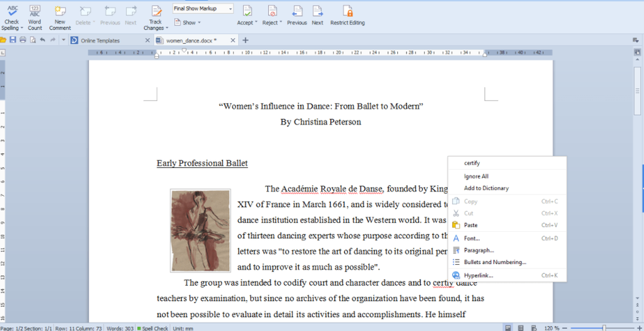The image size is (644, 331).
Task: Click the zoom out minus button
Action: pyautogui.click(x=566, y=328)
